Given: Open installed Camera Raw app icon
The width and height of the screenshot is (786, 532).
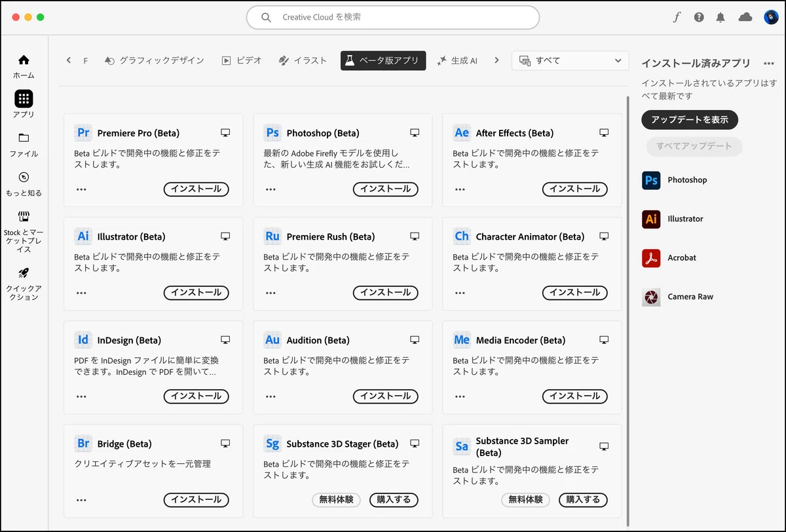Looking at the screenshot, I should click(651, 297).
